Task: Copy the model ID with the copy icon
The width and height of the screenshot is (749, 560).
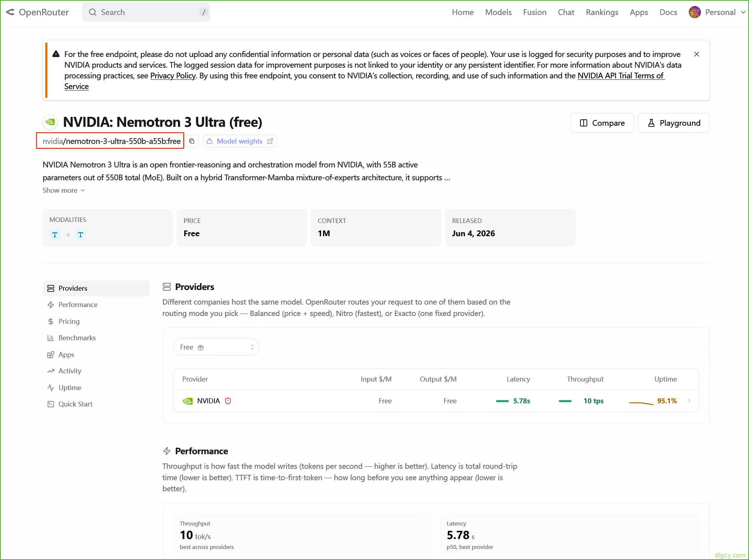Action: coord(192,141)
